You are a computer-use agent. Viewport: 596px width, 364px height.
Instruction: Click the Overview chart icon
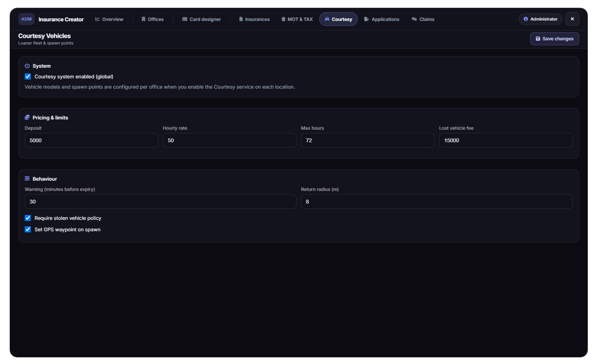click(97, 19)
